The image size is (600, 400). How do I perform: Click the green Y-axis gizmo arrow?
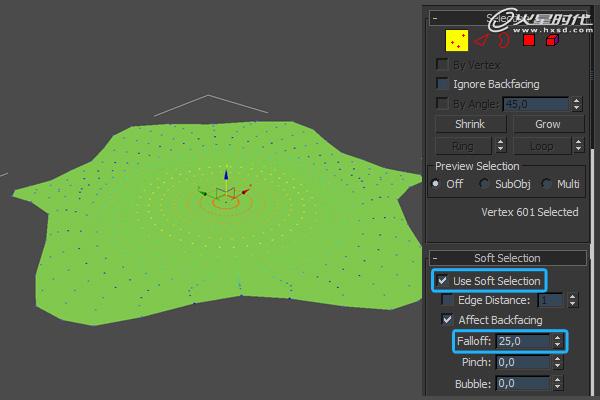point(203,193)
